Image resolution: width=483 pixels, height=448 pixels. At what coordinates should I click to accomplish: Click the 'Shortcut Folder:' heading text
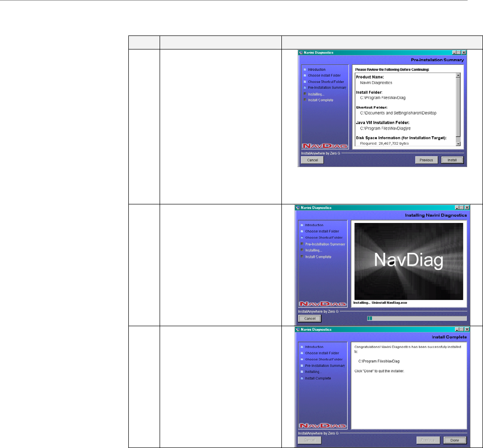(x=371, y=107)
